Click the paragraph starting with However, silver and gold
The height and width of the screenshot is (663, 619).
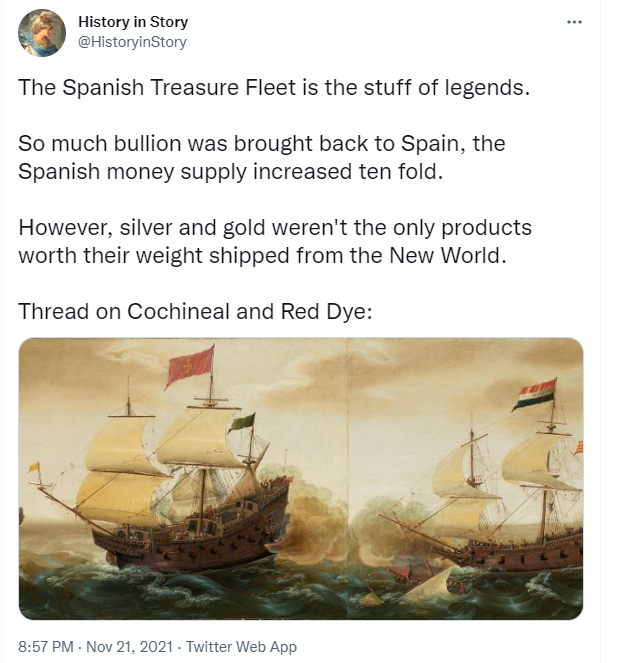pos(275,241)
